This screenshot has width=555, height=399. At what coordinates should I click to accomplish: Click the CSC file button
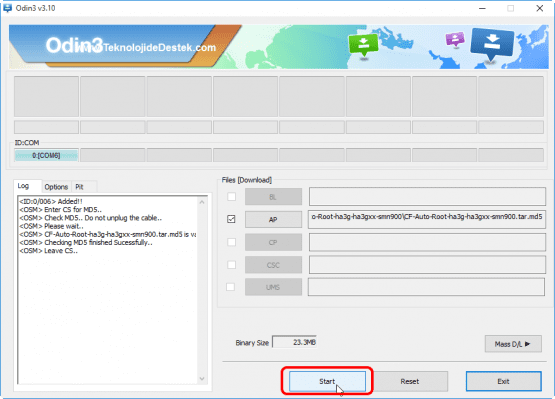coord(273,265)
